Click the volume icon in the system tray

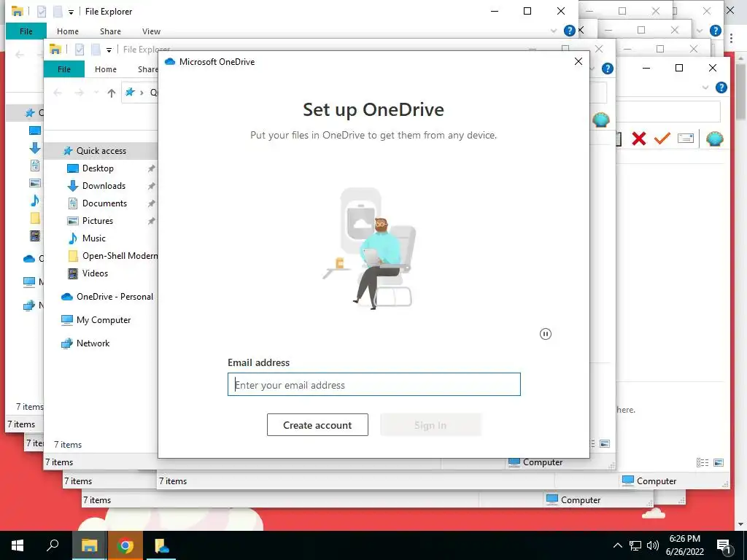653,545
